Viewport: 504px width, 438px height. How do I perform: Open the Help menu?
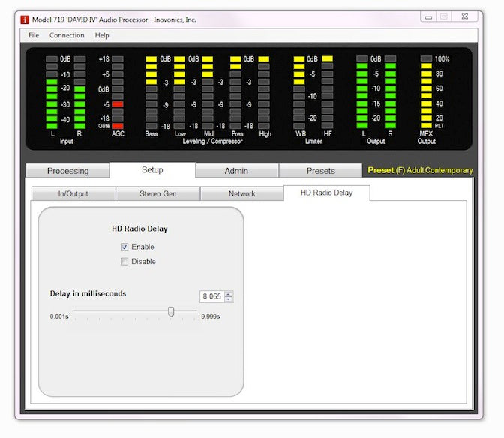[x=102, y=35]
